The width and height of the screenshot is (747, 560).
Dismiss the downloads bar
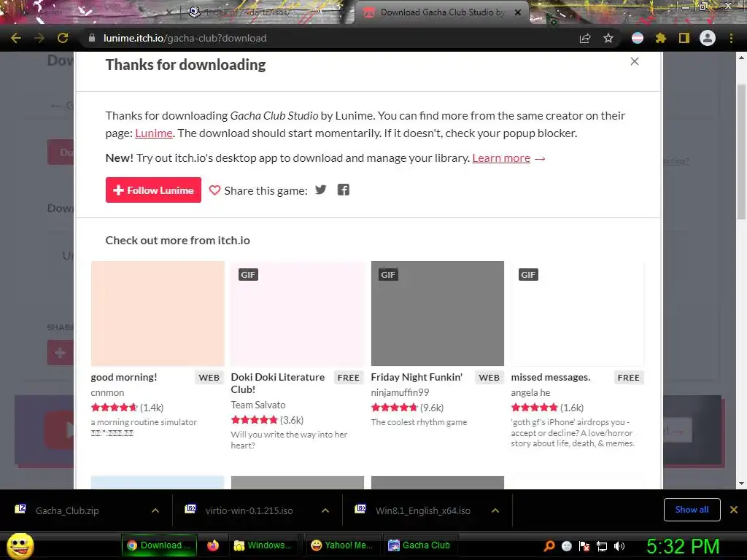click(734, 510)
